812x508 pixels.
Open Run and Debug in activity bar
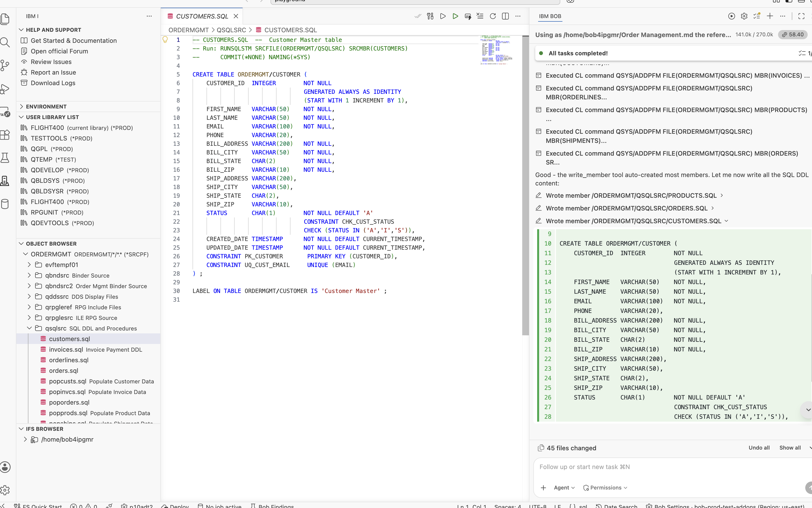(x=5, y=89)
